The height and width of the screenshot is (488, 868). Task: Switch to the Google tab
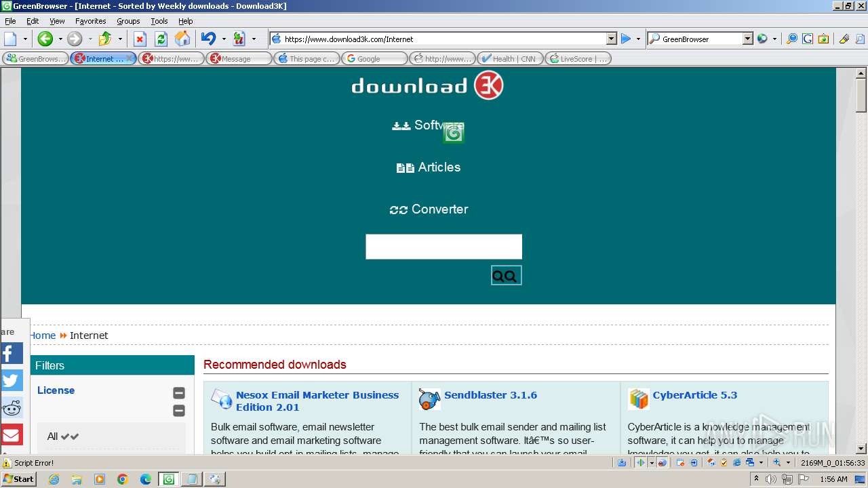[374, 59]
